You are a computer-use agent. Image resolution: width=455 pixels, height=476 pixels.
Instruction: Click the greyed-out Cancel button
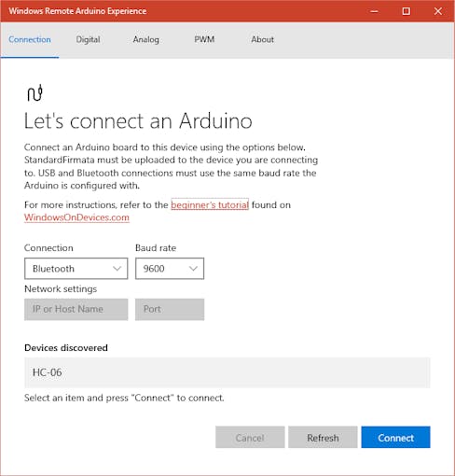[250, 437]
